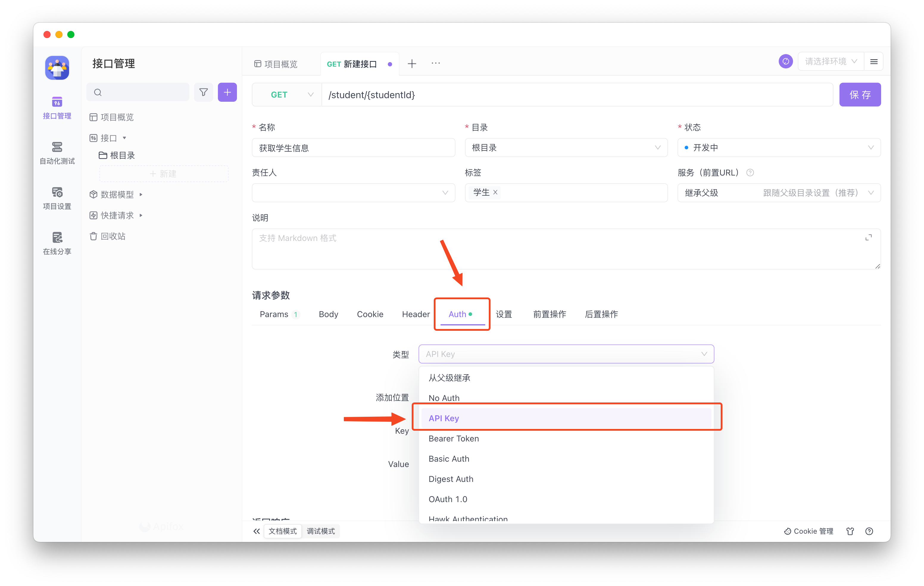Switch to the Header tab

416,314
